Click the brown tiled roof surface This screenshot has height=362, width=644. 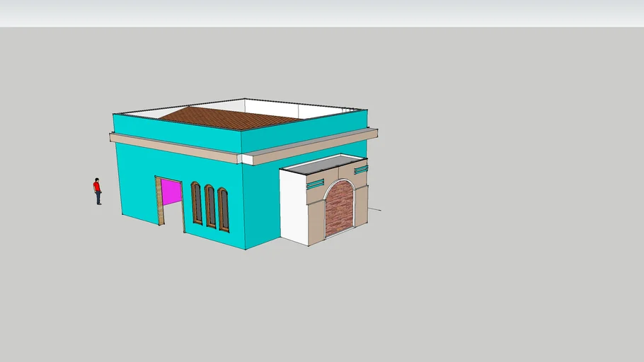click(x=226, y=117)
